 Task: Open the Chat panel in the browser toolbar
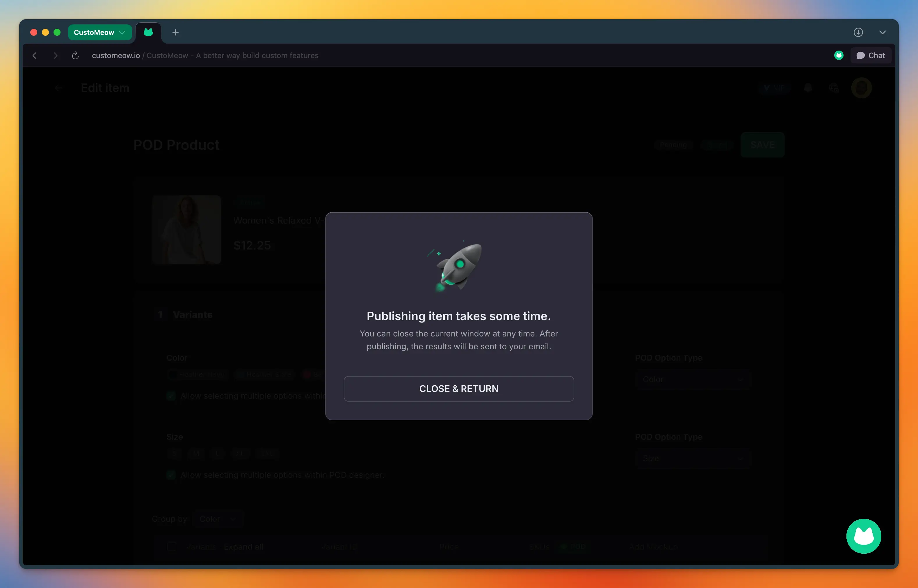[870, 55]
